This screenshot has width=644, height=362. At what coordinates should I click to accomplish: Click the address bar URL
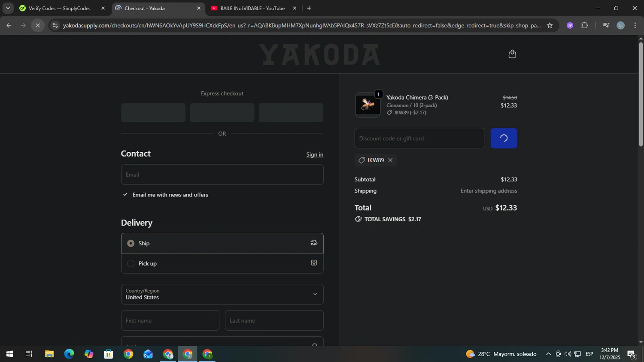pyautogui.click(x=301, y=25)
